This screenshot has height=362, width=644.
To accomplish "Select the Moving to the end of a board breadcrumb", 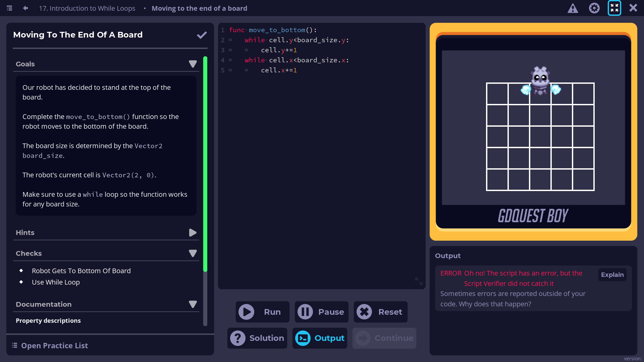I will click(x=200, y=8).
